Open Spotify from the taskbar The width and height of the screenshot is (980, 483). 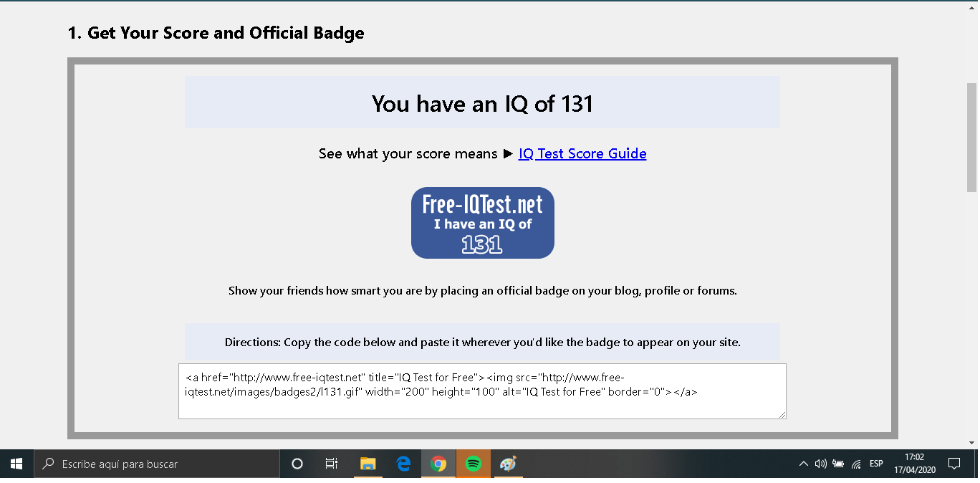[473, 464]
